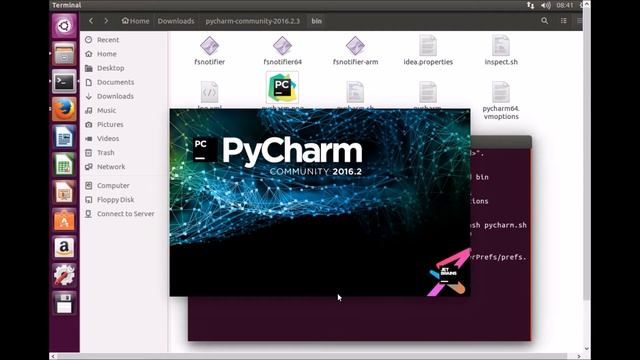Click the clock showing 08:41
This screenshot has height=360, width=640.
click(565, 5)
